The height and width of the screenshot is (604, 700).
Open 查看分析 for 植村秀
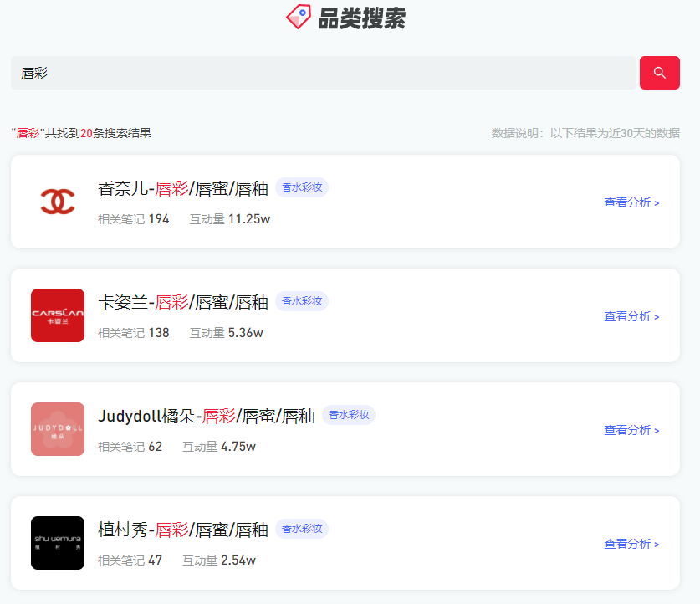tap(631, 544)
